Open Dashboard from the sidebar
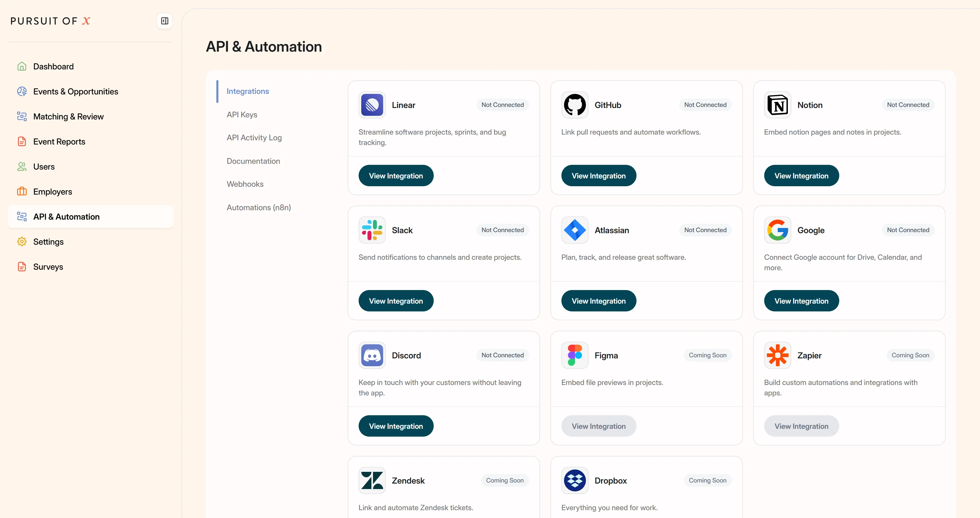 [90, 66]
